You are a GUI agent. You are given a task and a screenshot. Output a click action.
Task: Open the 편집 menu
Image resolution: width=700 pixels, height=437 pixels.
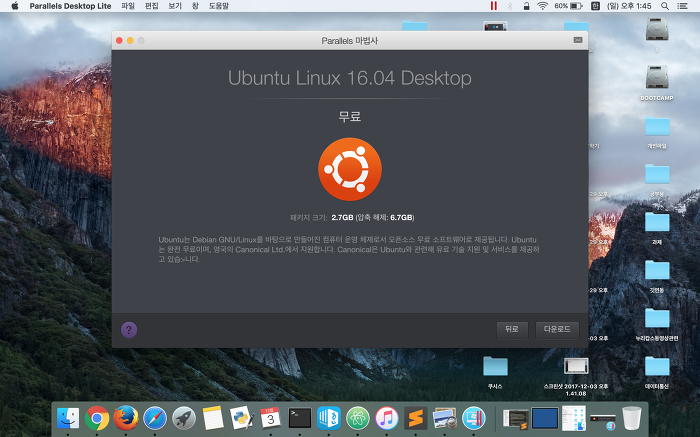point(152,6)
